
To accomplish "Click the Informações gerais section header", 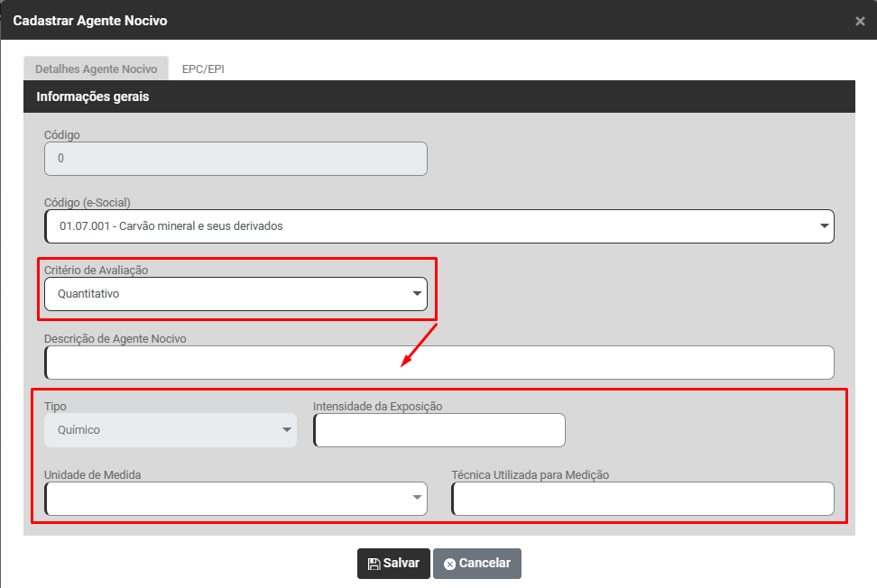I will 439,96.
